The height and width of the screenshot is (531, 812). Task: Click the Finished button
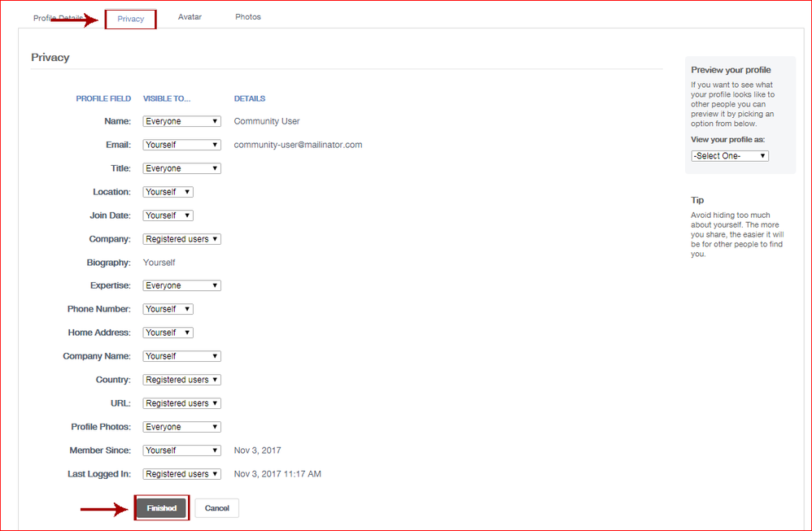point(162,508)
